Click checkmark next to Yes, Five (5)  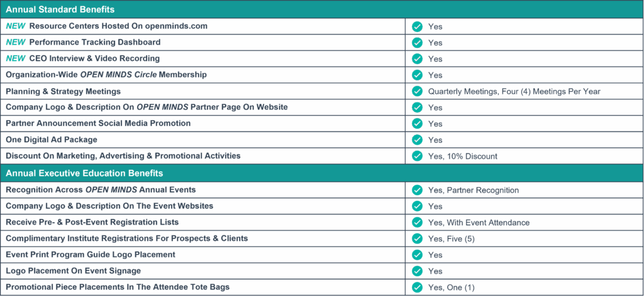(x=418, y=238)
